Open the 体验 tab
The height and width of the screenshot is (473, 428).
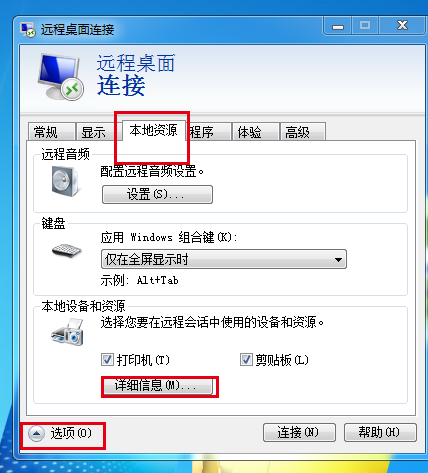tap(255, 132)
